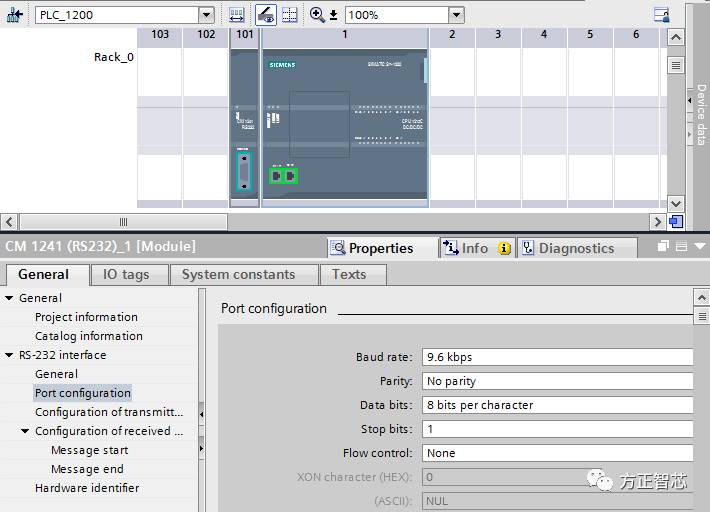Click the overview navigation icon below scrollbar
This screenshot has height=512, width=710.
pos(676,222)
